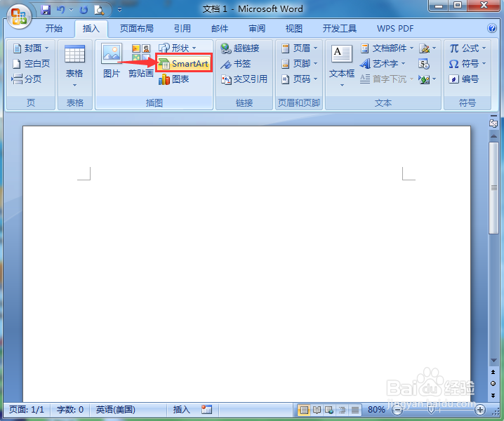Insert a 超链接 hyperlink
This screenshot has width=504, height=421.
click(x=240, y=48)
